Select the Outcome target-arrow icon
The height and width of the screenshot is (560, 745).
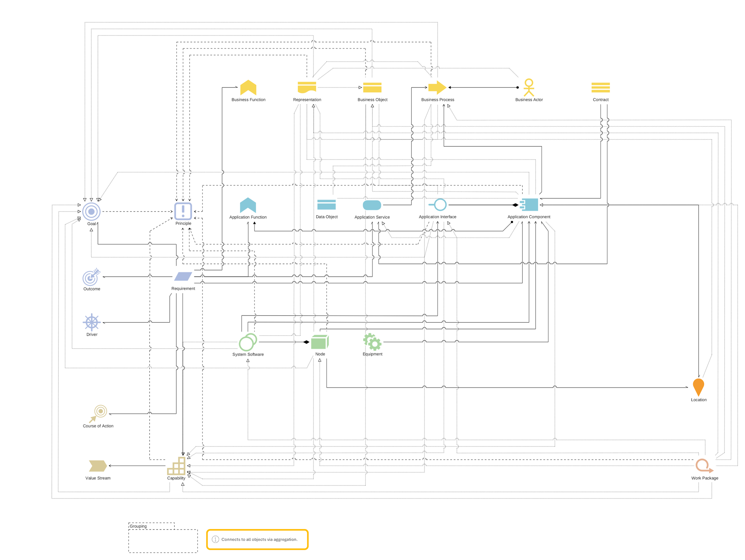pyautogui.click(x=91, y=277)
